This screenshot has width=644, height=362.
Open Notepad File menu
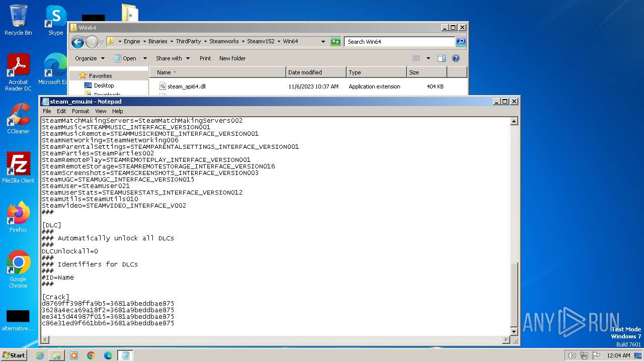coord(47,111)
